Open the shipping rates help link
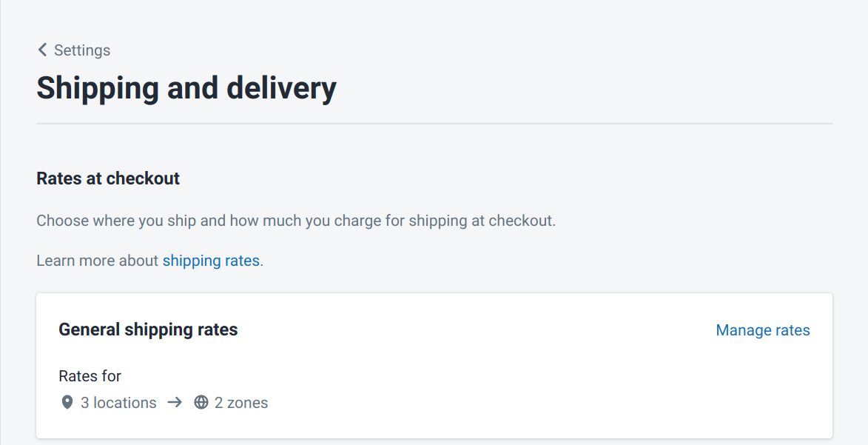868x445 pixels. tap(211, 261)
